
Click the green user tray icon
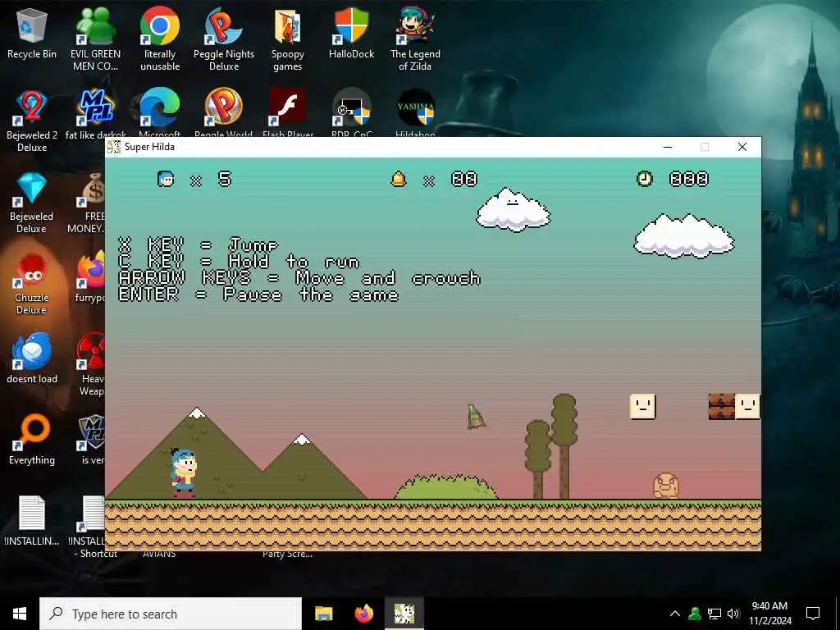click(x=695, y=614)
